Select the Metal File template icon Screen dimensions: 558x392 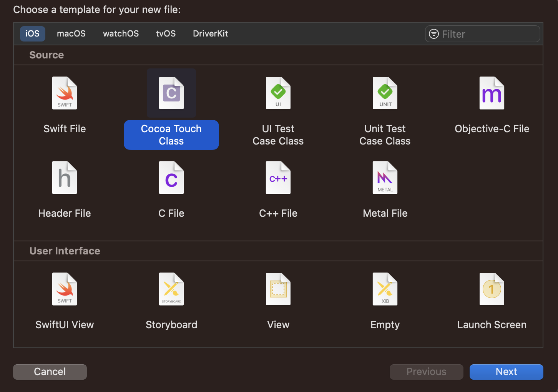pos(385,178)
